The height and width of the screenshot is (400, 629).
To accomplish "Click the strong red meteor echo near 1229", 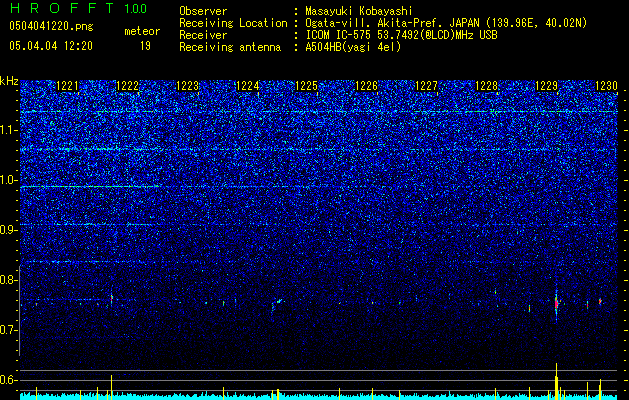I will [x=556, y=303].
